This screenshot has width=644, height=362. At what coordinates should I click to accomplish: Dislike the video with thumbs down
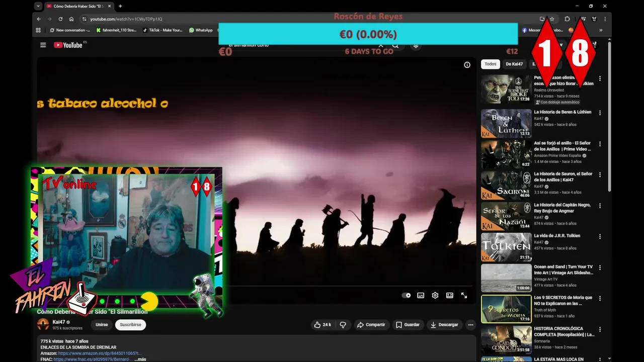343,325
